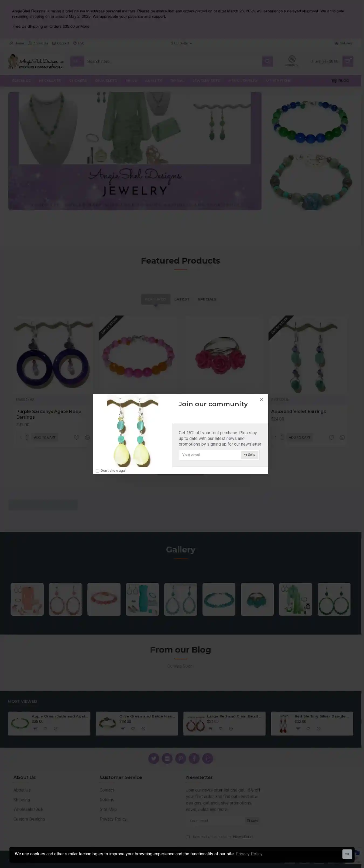Screen dimensions: 364x868
Task: Switch to the Specials products tab
Action: tap(207, 299)
